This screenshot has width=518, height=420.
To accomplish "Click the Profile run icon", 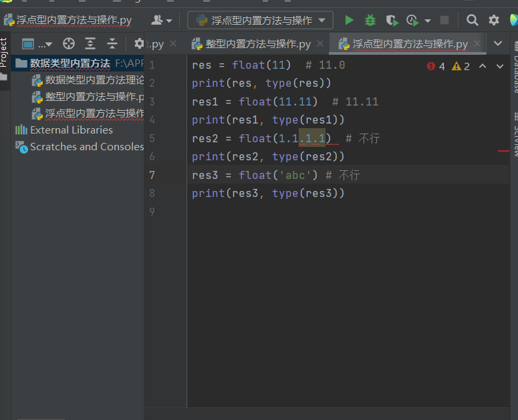I will click(412, 21).
